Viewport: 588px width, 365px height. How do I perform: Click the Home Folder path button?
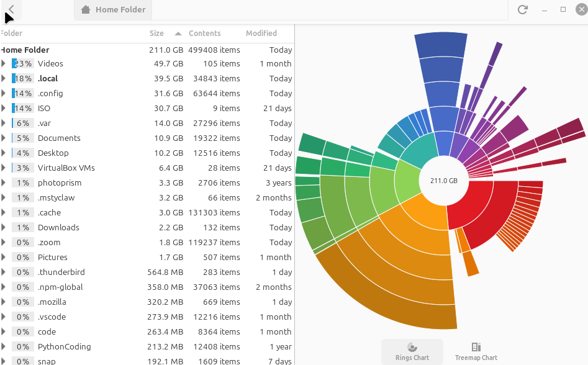113,10
